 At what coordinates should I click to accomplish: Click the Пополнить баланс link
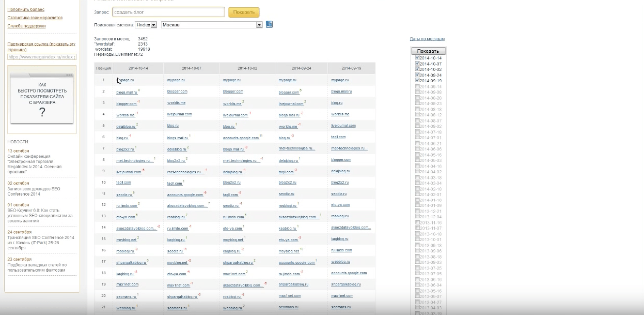coord(26,9)
